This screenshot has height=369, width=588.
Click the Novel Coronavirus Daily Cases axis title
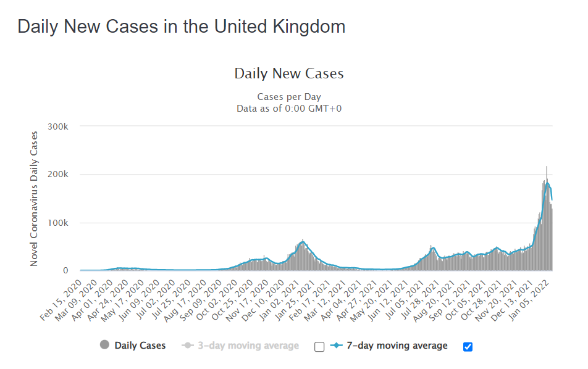tap(35, 199)
